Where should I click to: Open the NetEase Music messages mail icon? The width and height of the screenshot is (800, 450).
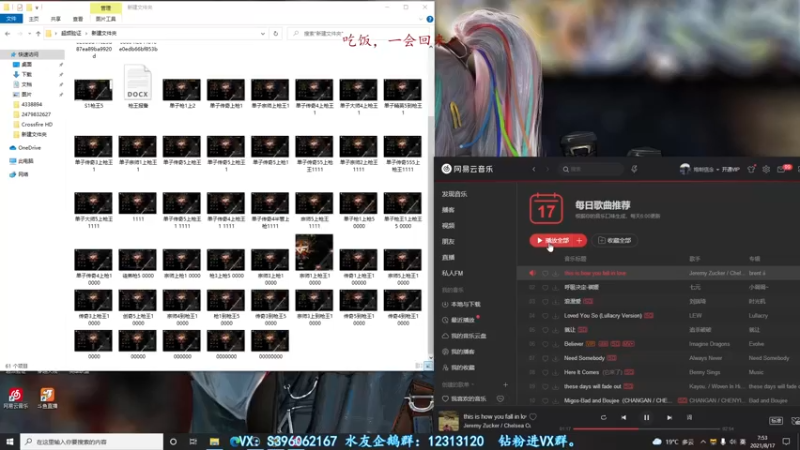[x=781, y=169]
